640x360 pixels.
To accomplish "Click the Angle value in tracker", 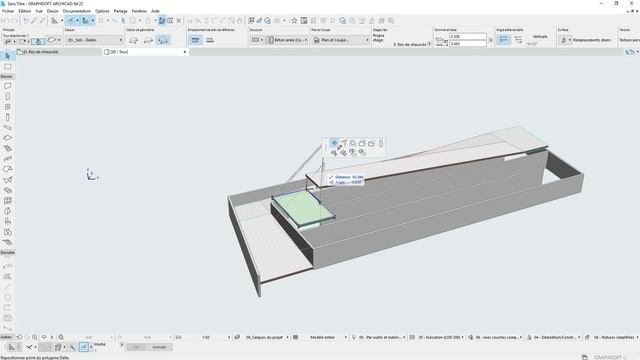I will pos(357,182).
